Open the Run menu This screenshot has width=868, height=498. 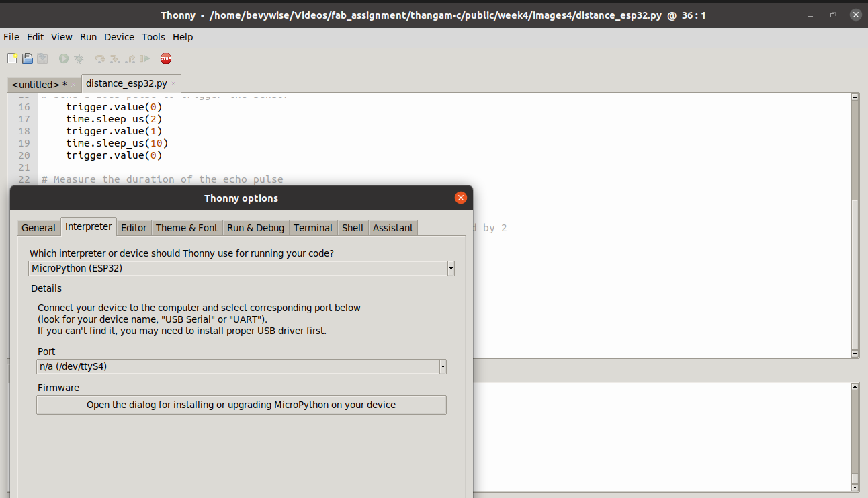(x=89, y=37)
